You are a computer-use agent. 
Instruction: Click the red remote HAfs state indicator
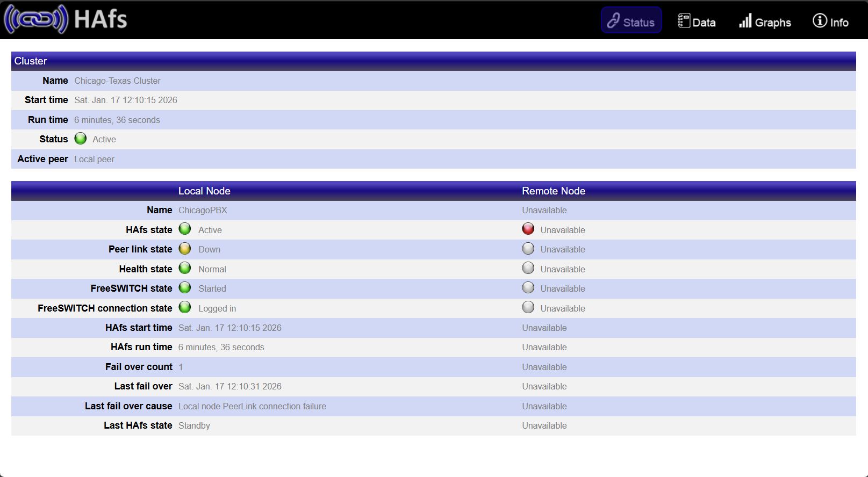(x=528, y=229)
